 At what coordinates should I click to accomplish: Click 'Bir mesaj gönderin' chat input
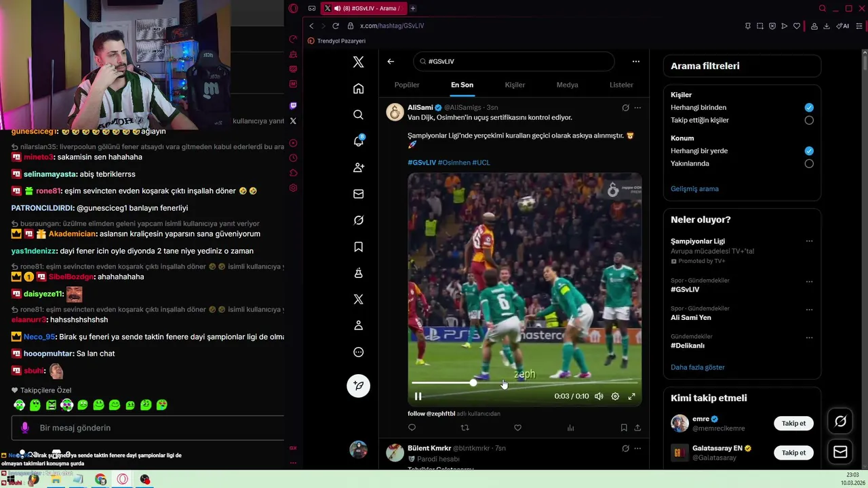coord(148,428)
